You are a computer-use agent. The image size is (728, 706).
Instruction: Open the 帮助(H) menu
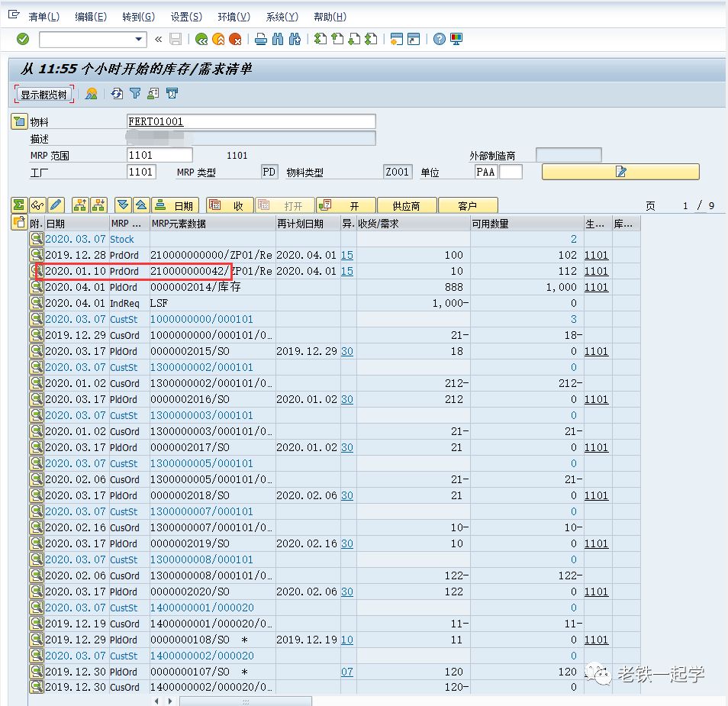[x=330, y=18]
